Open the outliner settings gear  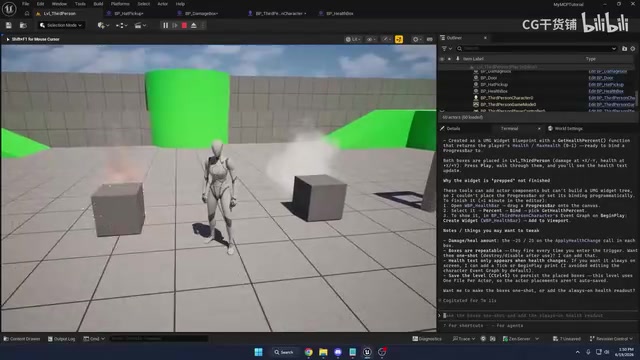click(633, 49)
